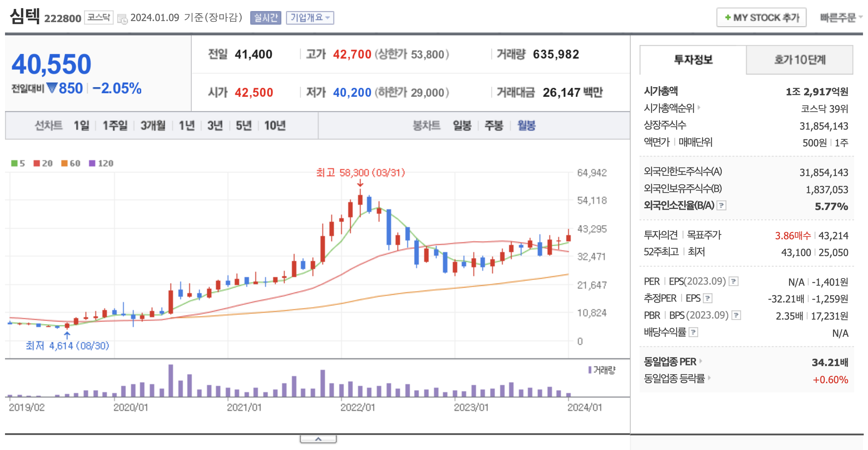Toggle the 실시간 real-time button
868x450 pixels.
coord(266,17)
